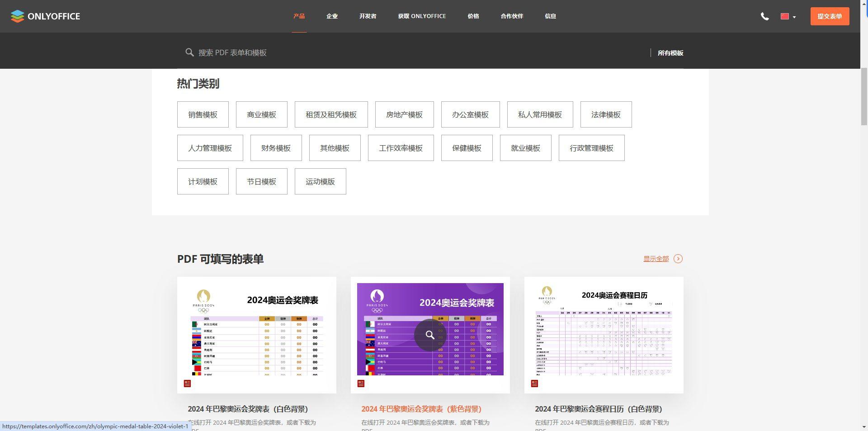Click the red form icon on schedule calendar card

534,384
